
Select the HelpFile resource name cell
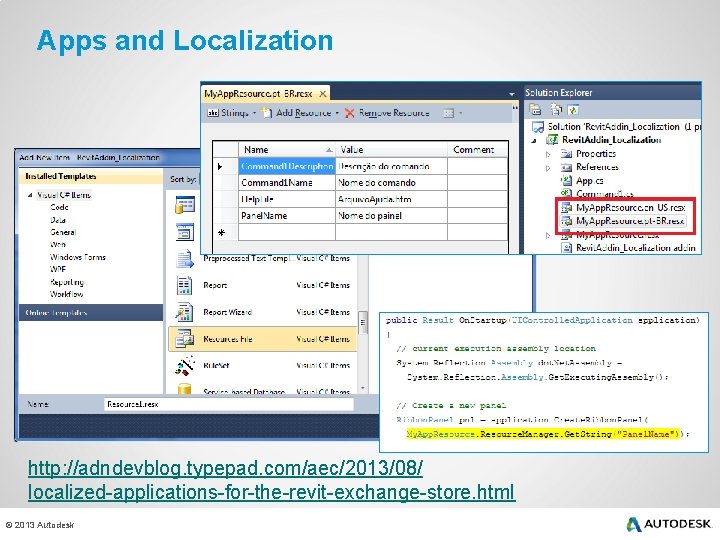(x=287, y=199)
